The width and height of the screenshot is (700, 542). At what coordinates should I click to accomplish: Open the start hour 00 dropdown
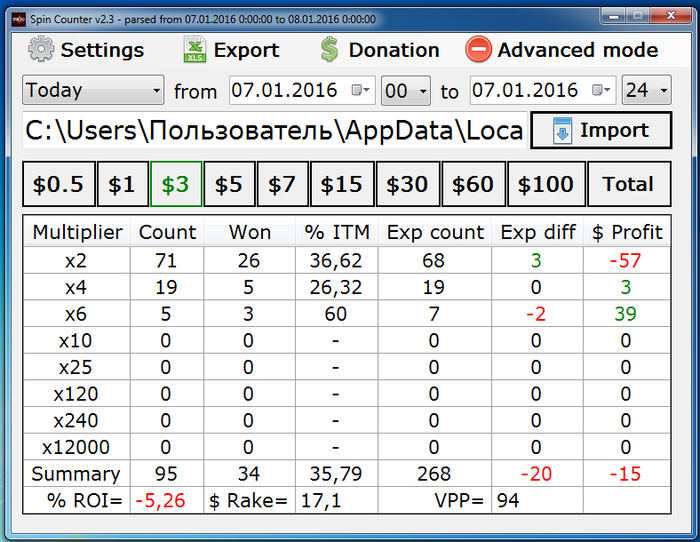pos(406,91)
